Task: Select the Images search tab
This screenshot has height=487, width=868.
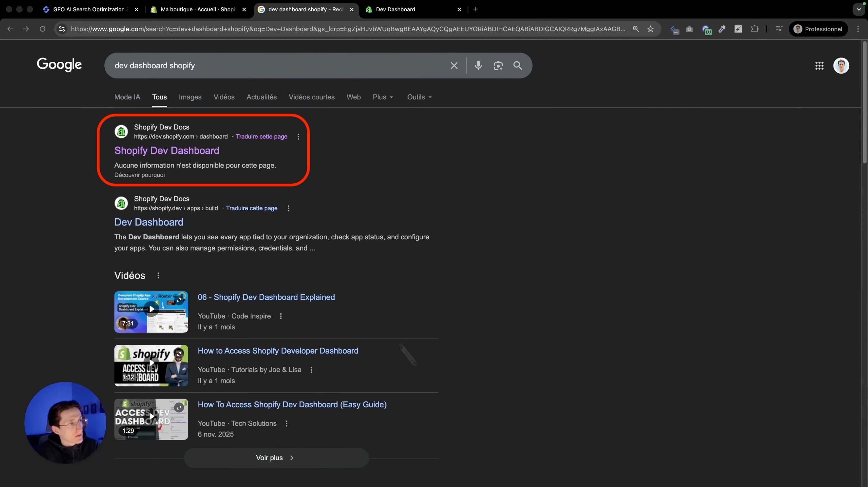Action: [x=190, y=97]
